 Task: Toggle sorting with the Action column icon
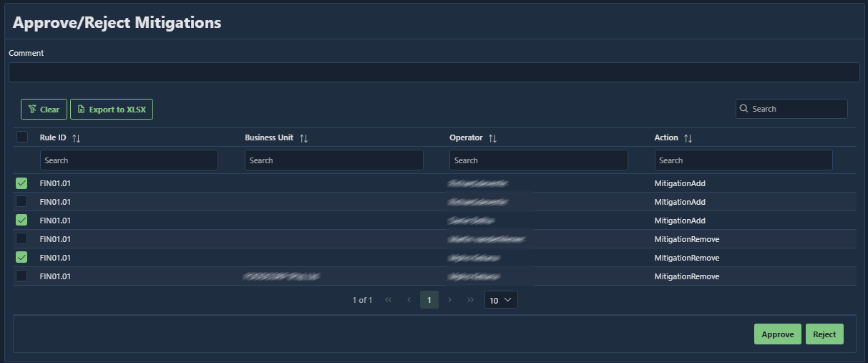pyautogui.click(x=688, y=137)
